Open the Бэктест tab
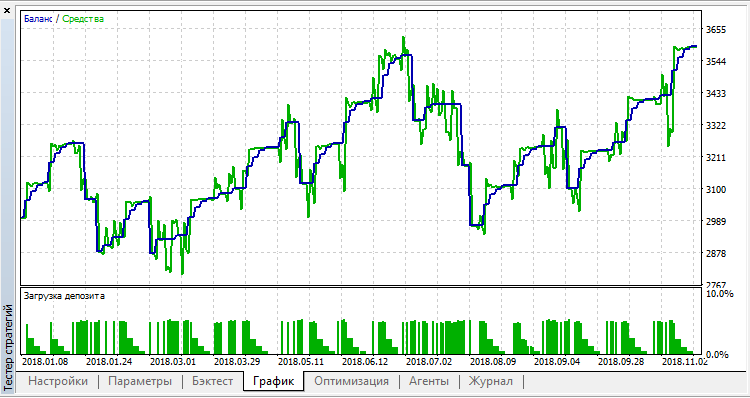750x398 pixels. click(212, 381)
